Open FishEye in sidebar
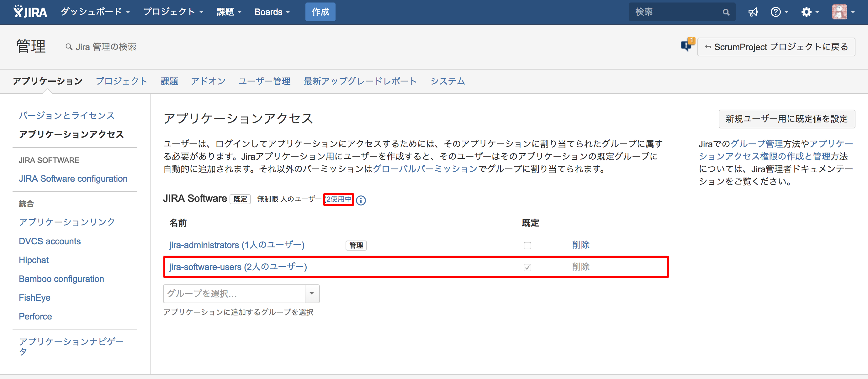Image resolution: width=868 pixels, height=379 pixels. click(x=35, y=298)
